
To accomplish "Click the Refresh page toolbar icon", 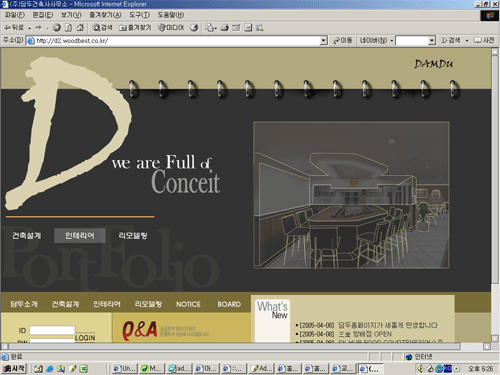I will click(x=68, y=28).
